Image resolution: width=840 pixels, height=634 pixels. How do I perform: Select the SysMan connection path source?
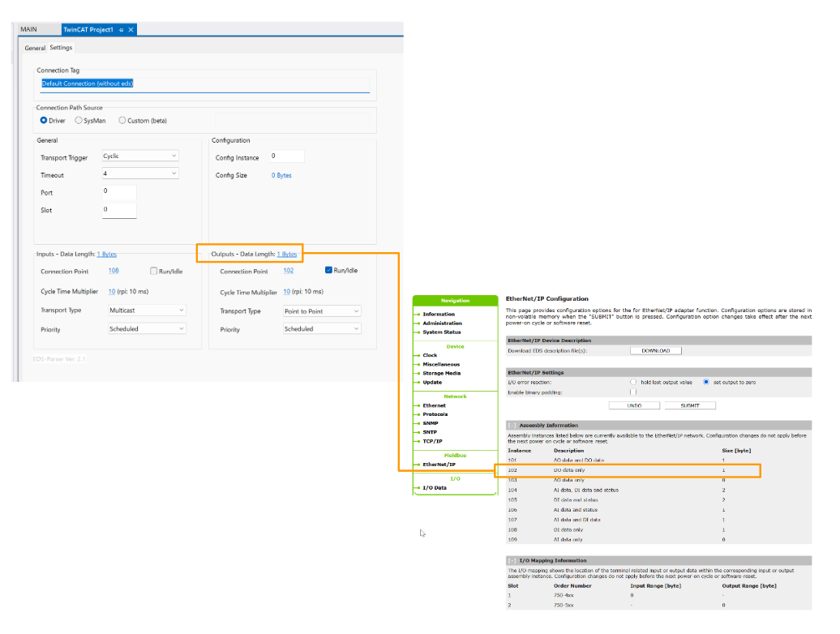pyautogui.click(x=79, y=121)
